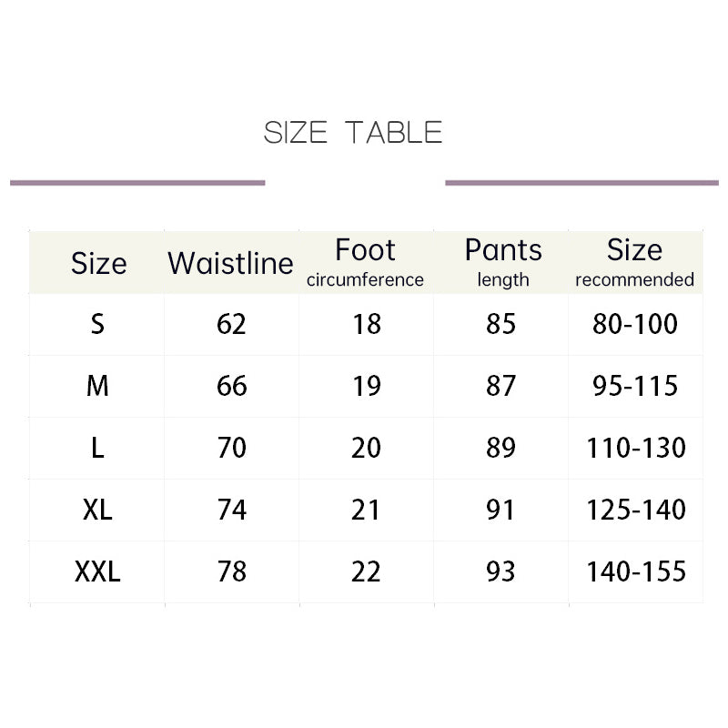This screenshot has width=728, height=728.
Task: Click waistline value 62
Action: pos(231,324)
